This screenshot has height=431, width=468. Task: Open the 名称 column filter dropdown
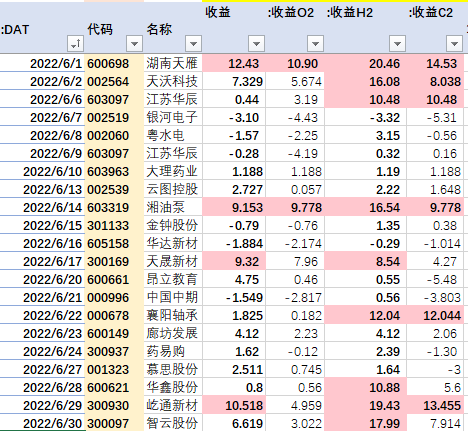pyautogui.click(x=193, y=43)
